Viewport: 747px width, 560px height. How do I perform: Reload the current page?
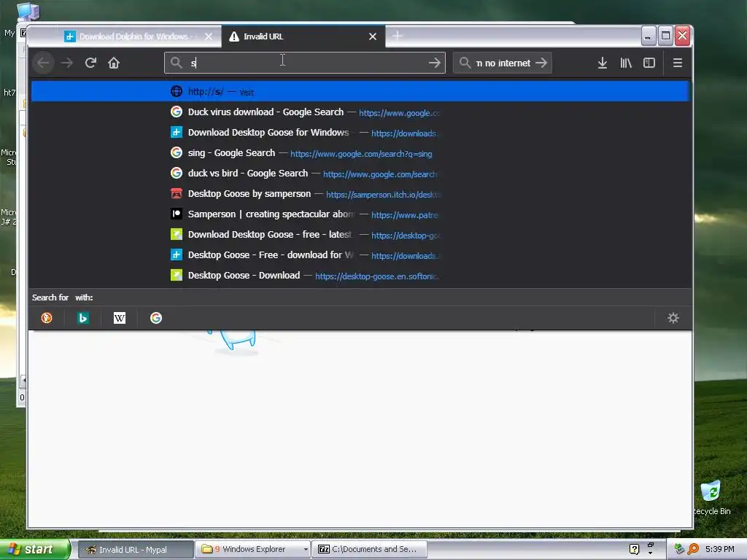point(90,63)
